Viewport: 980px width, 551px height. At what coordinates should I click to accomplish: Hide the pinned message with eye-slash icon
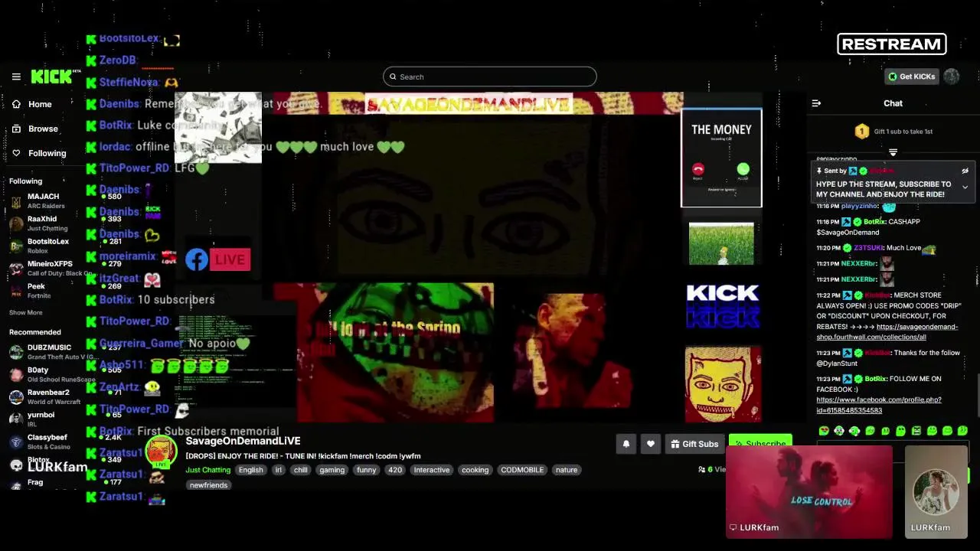click(x=965, y=171)
